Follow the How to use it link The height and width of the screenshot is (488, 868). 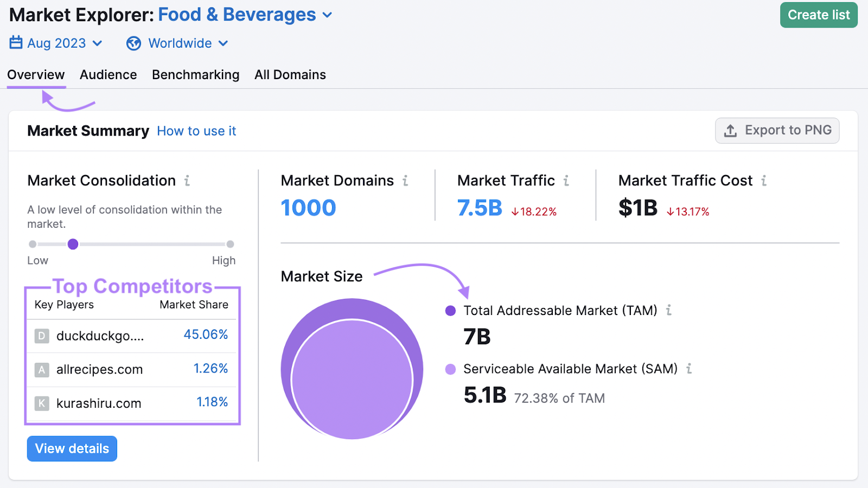click(x=196, y=131)
